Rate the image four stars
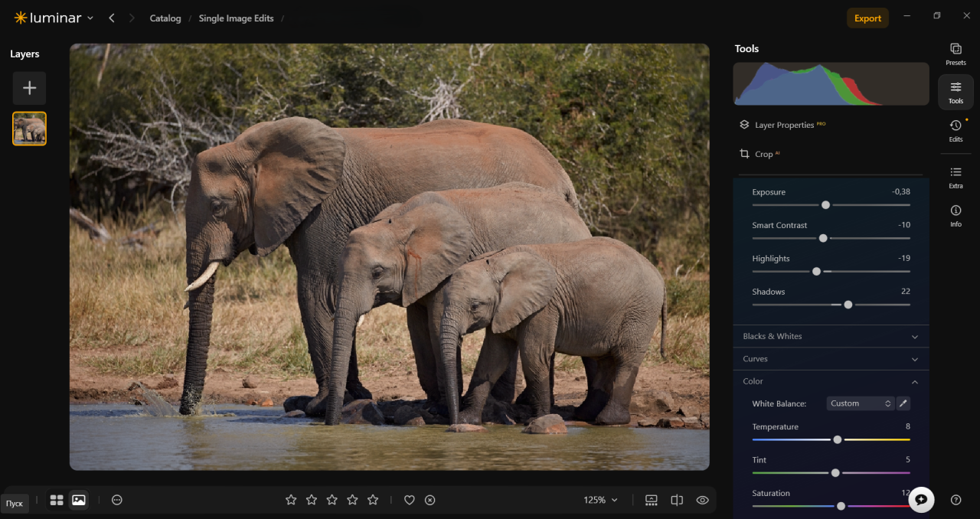This screenshot has width=980, height=519. click(x=352, y=500)
